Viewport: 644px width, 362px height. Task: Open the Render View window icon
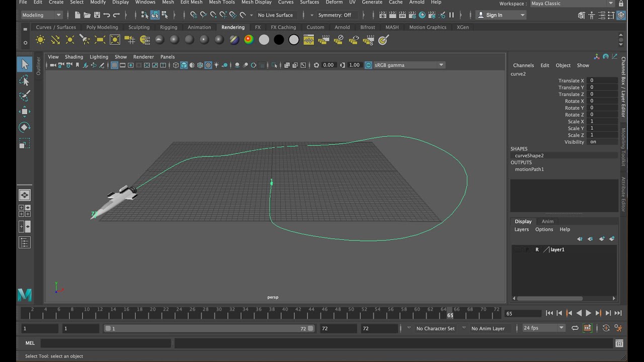pos(383,15)
